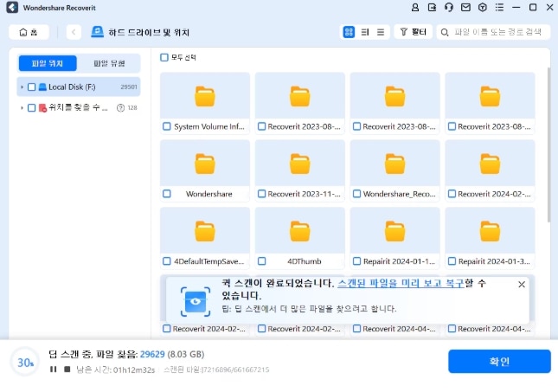The image size is (558, 392).
Task: Check the System Volume Inf... folder checkbox
Action: pos(167,126)
